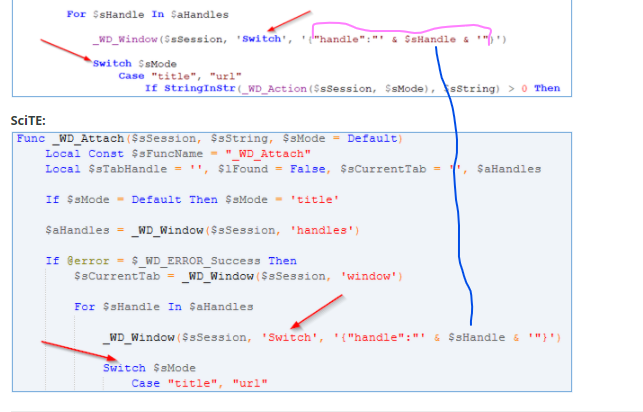The image size is (643, 412).
Task: Click the StringInStr function name
Action: click(x=200, y=89)
